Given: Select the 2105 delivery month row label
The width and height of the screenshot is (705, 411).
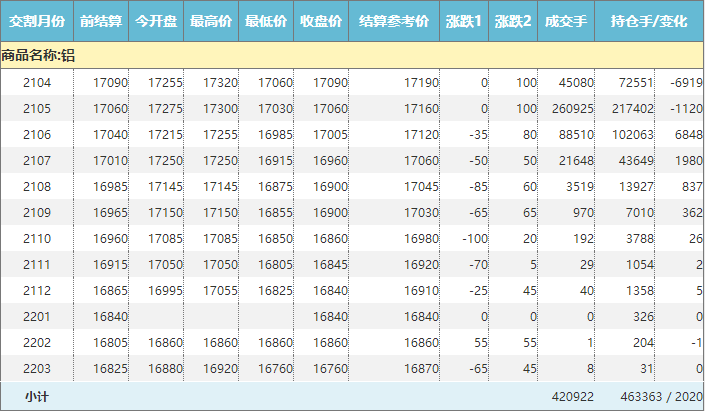Looking at the screenshot, I should [37, 108].
